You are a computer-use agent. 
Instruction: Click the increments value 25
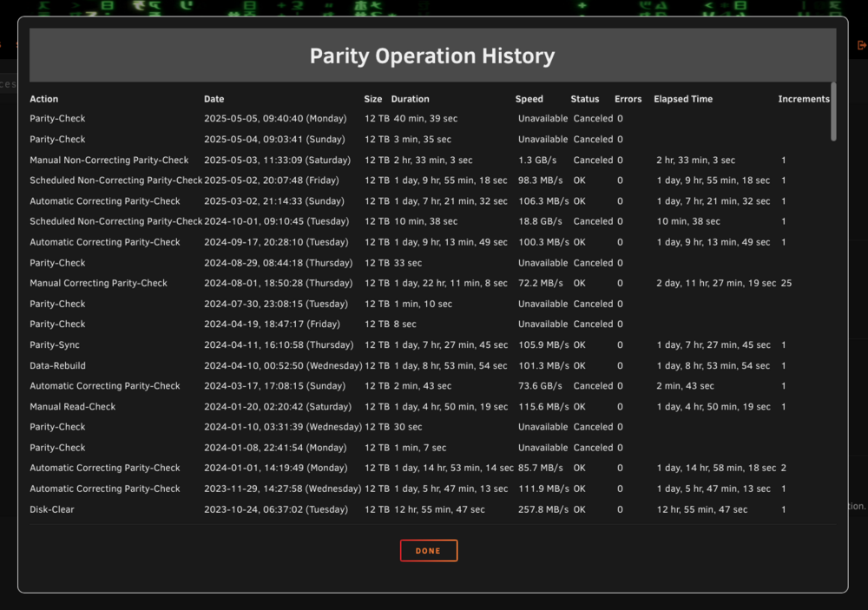click(786, 283)
